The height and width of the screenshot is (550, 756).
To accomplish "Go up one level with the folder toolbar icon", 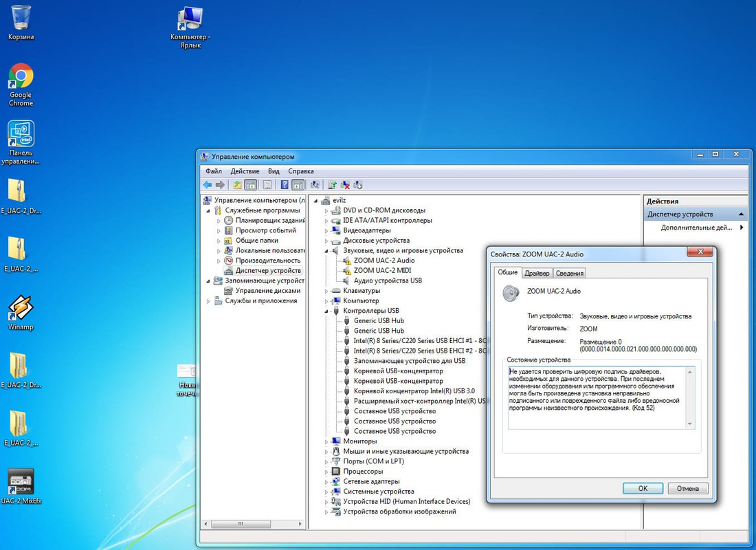I will click(x=237, y=185).
